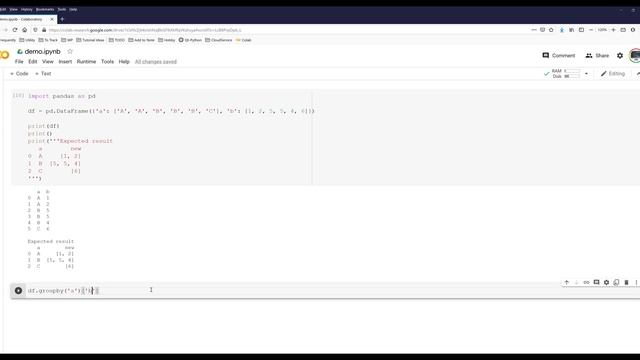
Task: Zoom out with the browser minus button
Action: click(x=591, y=30)
